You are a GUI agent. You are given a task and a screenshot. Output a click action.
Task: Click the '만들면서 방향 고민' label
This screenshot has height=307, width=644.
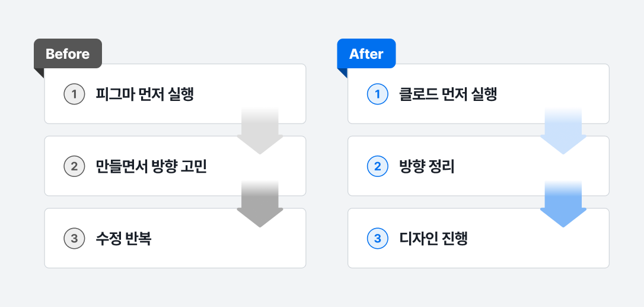point(151,166)
